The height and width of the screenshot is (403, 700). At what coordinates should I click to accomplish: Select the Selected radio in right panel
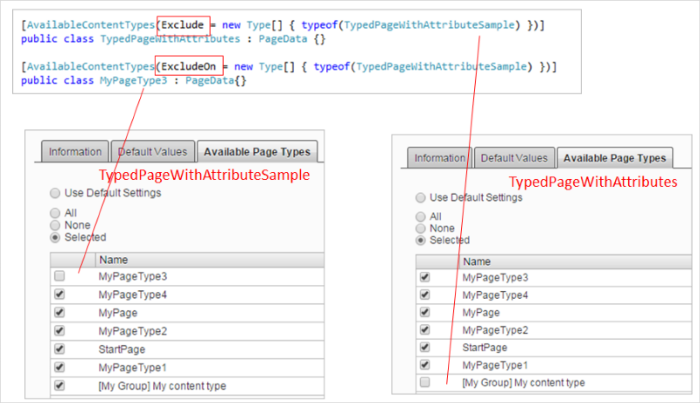pyautogui.click(x=420, y=240)
